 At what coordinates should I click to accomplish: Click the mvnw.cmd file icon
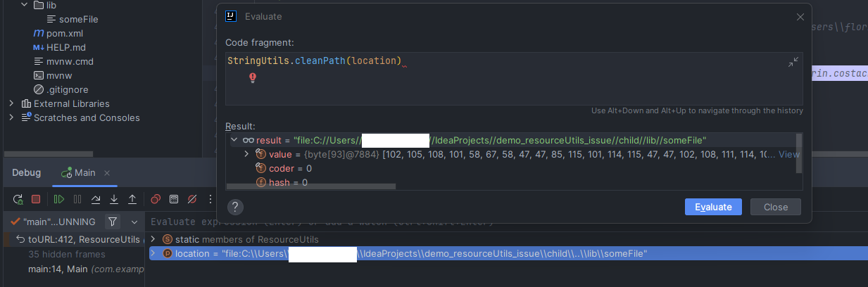click(x=39, y=61)
